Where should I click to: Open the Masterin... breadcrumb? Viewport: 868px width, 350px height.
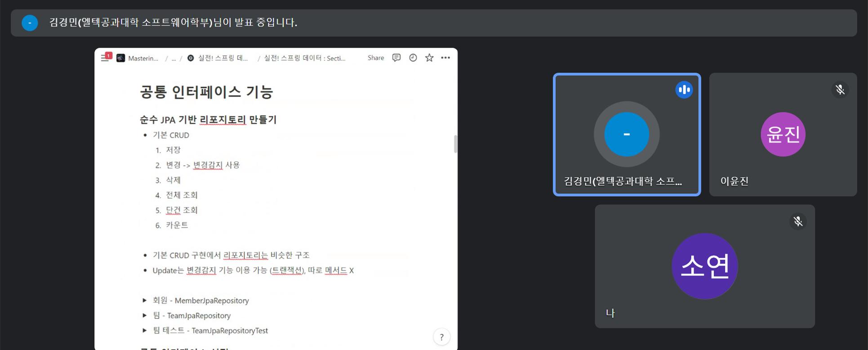143,58
